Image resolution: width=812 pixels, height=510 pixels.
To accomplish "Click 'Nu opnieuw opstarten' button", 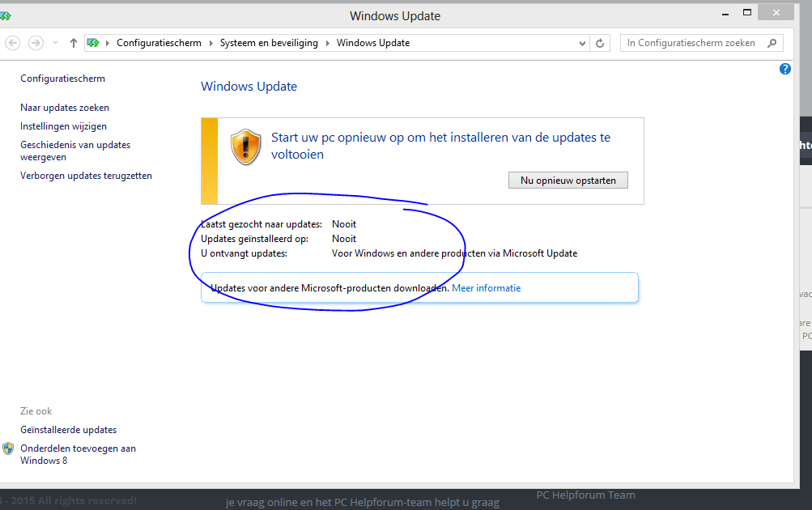I will click(568, 181).
